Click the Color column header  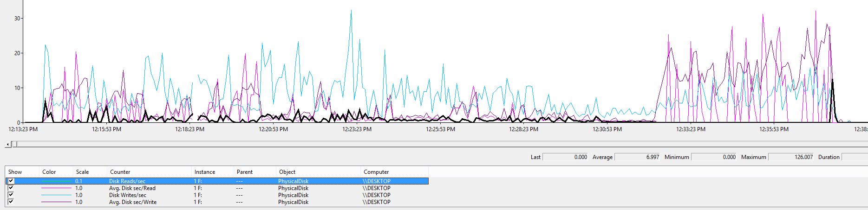[x=49, y=172]
